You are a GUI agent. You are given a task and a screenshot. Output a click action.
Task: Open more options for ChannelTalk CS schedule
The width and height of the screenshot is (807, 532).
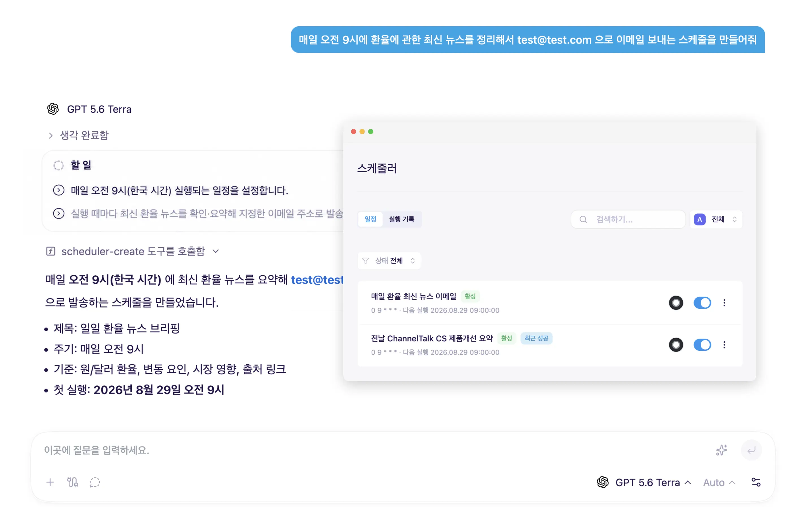coord(724,345)
